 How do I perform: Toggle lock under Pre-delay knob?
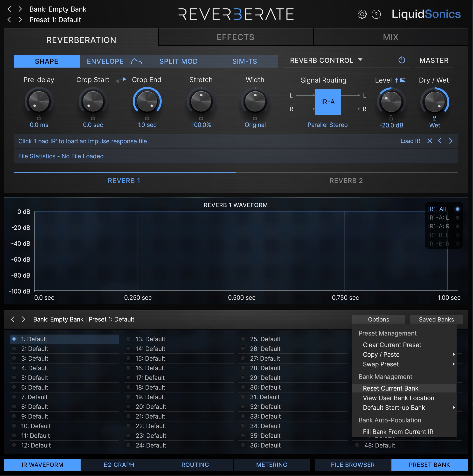[x=39, y=117]
